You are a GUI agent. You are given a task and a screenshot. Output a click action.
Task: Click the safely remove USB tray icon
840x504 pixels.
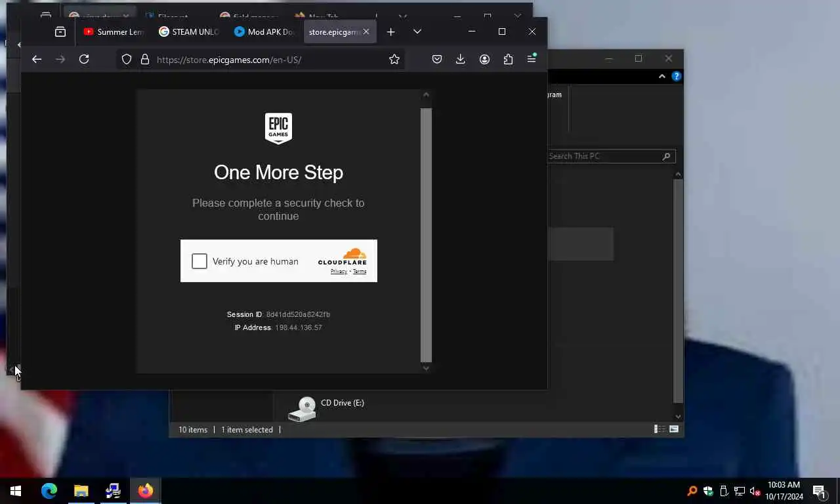click(x=724, y=491)
